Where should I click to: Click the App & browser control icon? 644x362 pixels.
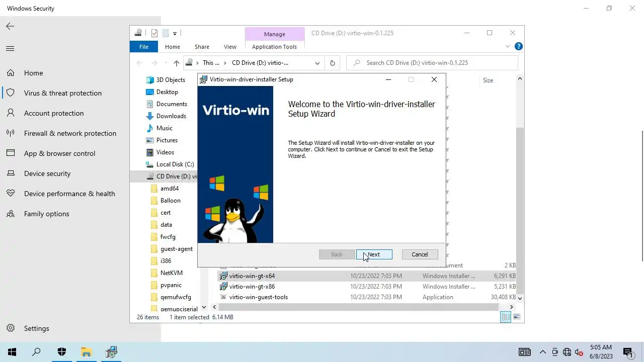(x=11, y=153)
